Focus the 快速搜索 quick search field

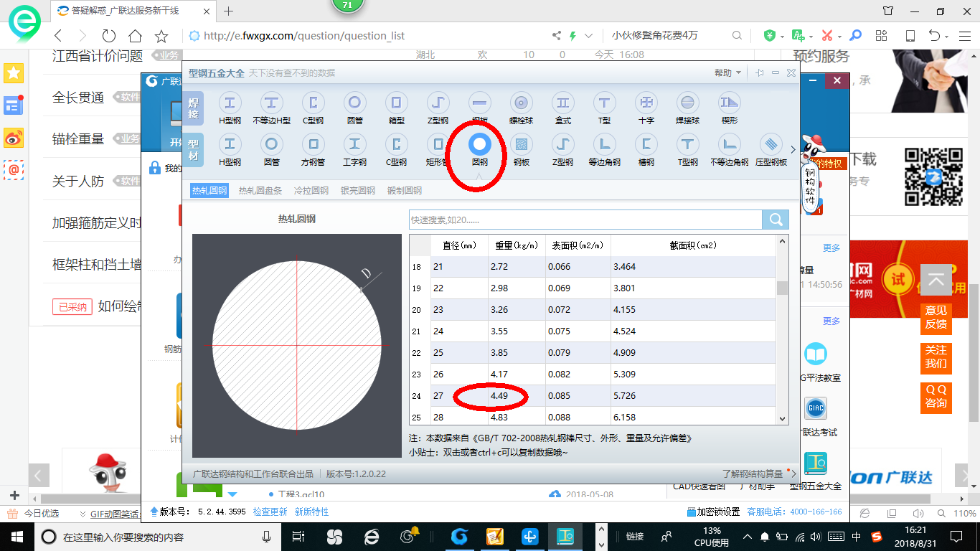[x=585, y=220]
